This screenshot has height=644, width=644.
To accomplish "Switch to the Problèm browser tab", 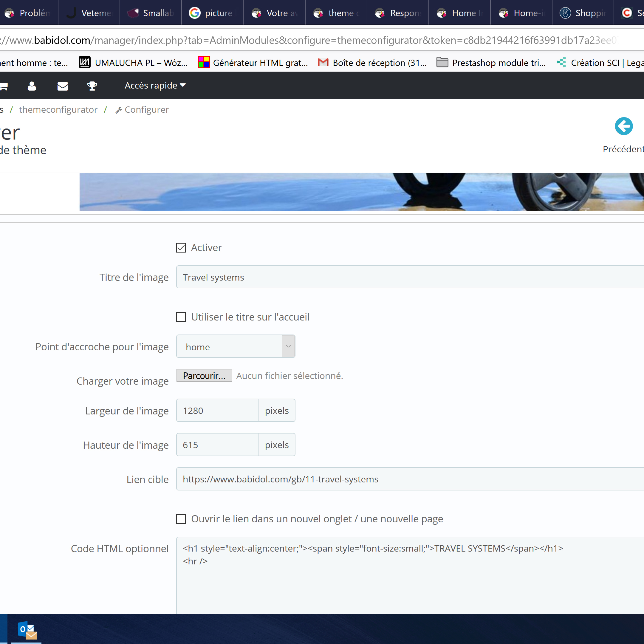I will [x=29, y=13].
